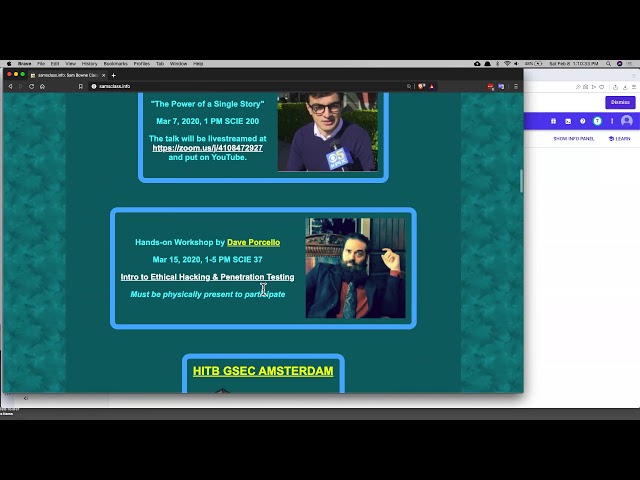This screenshot has height=480, width=640.
Task: Open the Bluetooth status menu
Action: [498, 64]
